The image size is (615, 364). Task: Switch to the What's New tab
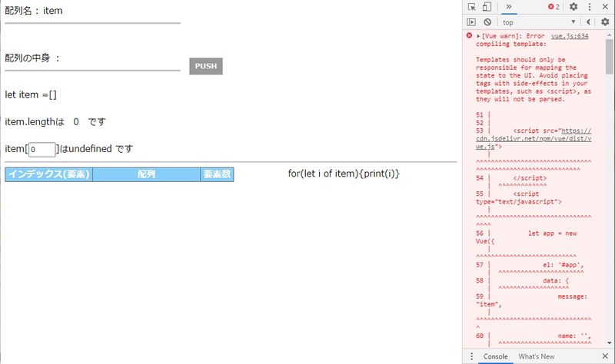[536, 356]
